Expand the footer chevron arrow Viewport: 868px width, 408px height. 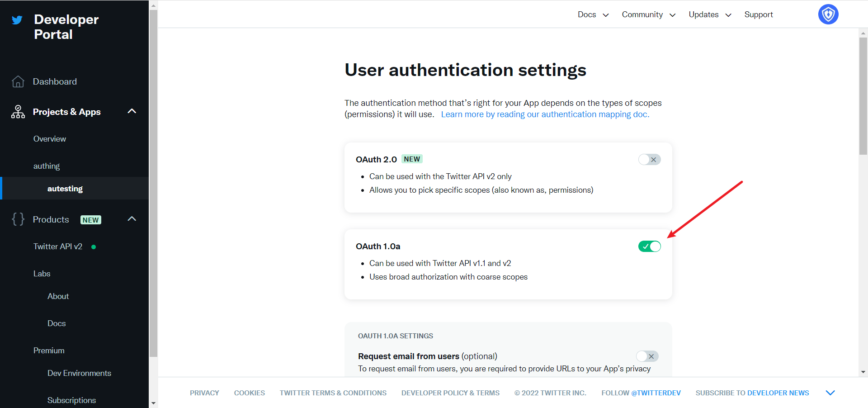click(830, 393)
